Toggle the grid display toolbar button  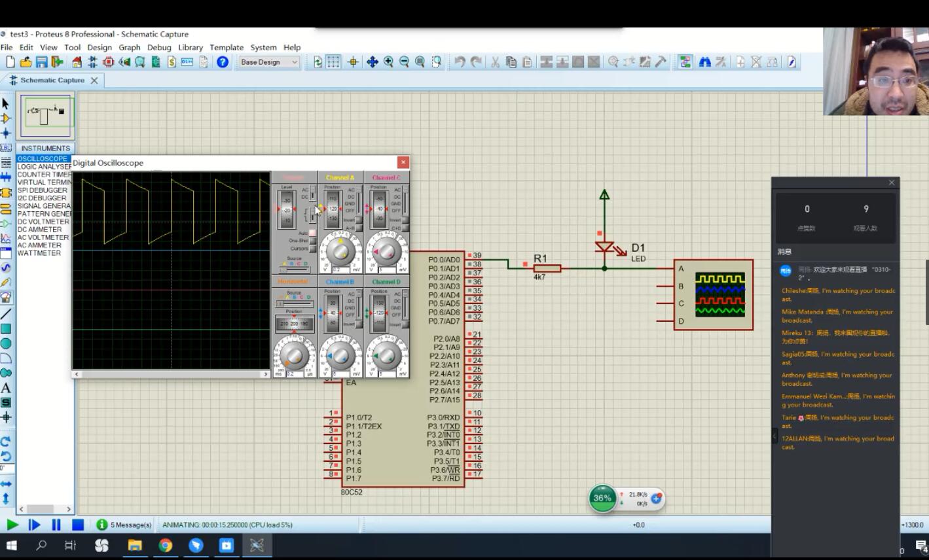pos(333,62)
